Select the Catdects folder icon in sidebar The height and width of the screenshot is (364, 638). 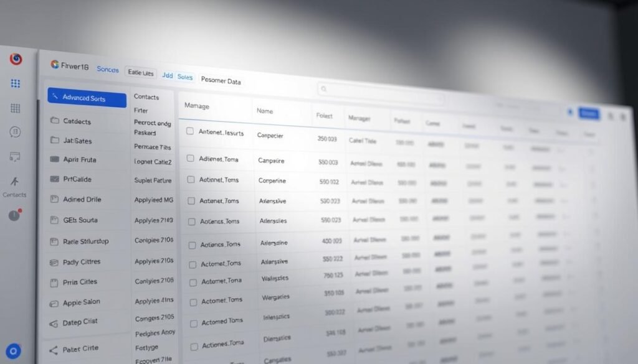tap(54, 120)
